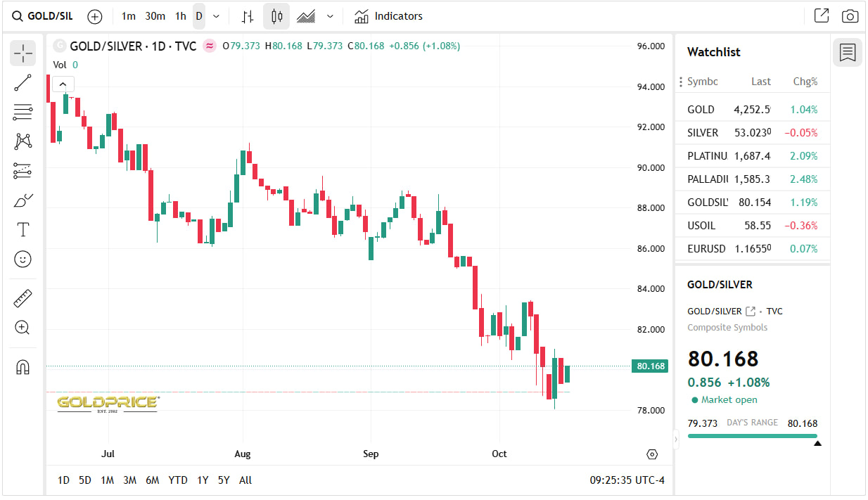
Task: Toggle magnet mode on
Action: (x=23, y=367)
